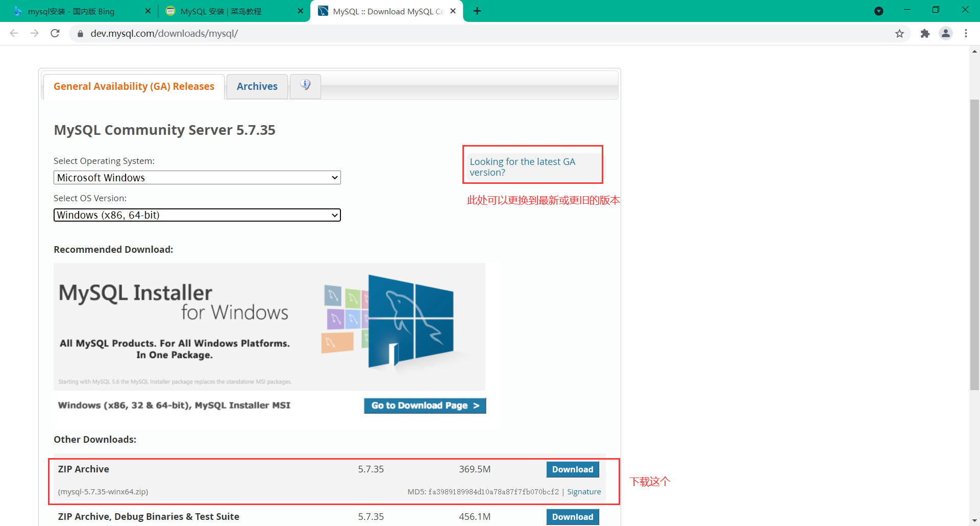View site info via padlock icon
980x526 pixels.
coord(80,34)
